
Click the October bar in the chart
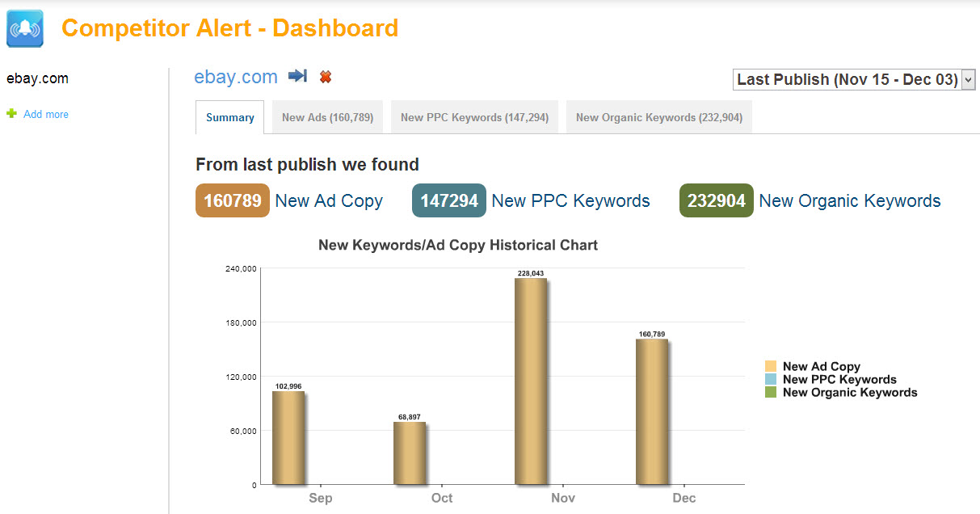(x=410, y=453)
